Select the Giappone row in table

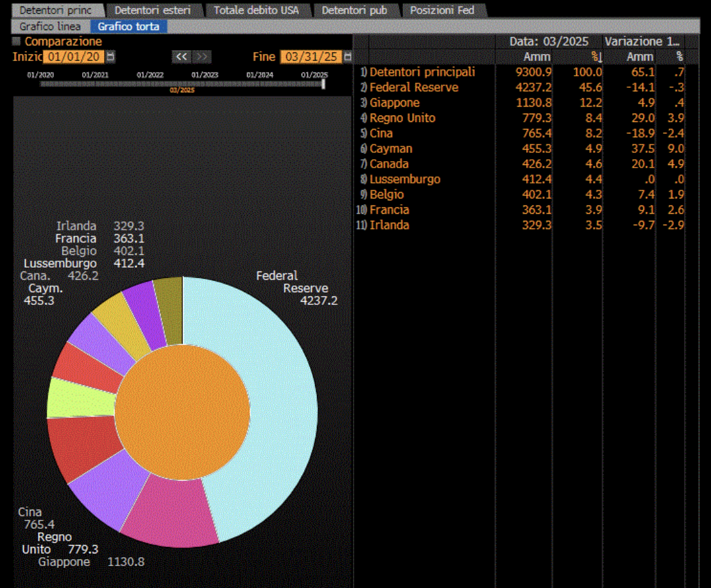click(522, 103)
